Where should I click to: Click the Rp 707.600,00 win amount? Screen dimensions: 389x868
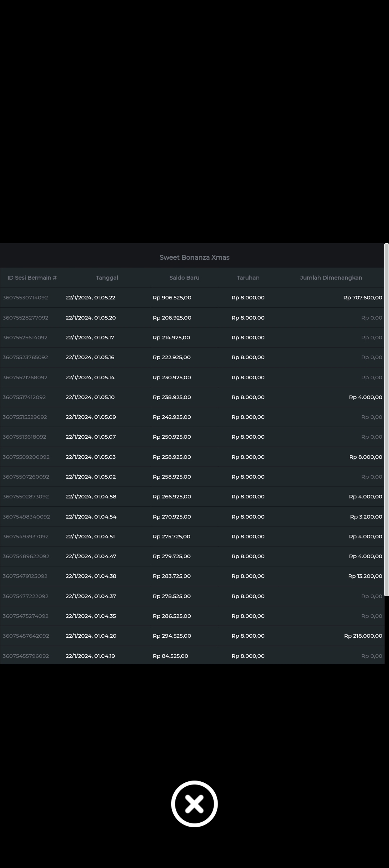pyautogui.click(x=362, y=298)
